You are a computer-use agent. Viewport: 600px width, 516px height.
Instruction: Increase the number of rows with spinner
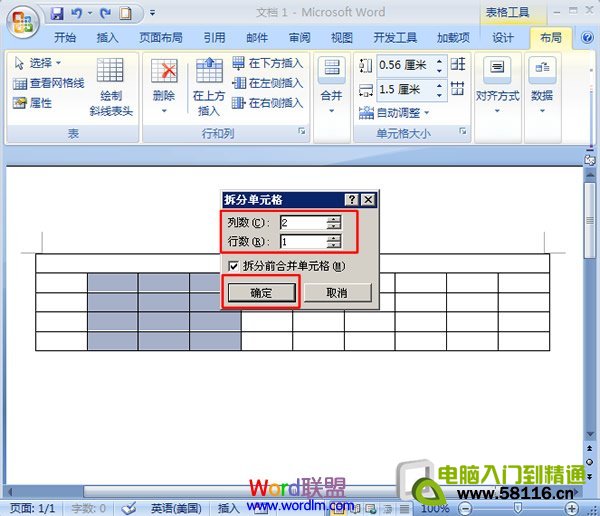click(x=334, y=238)
